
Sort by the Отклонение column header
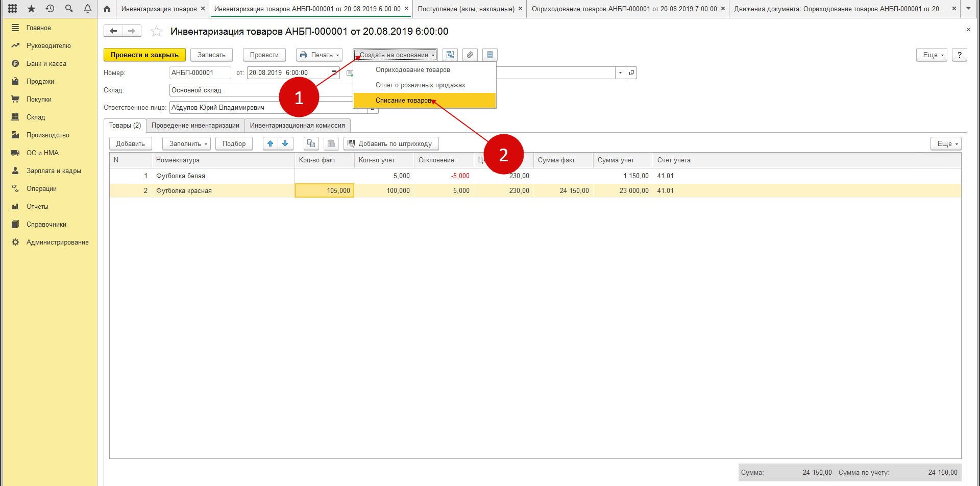point(444,160)
